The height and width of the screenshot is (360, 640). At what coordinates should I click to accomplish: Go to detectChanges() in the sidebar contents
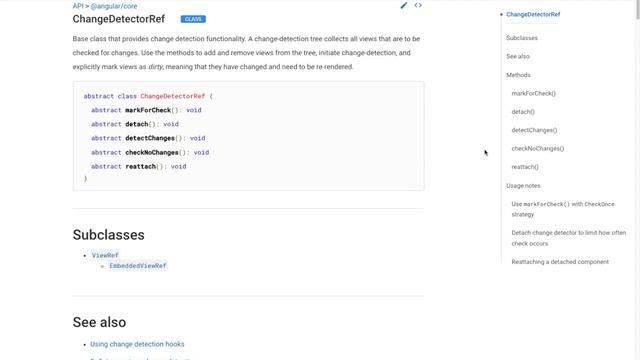pos(534,130)
